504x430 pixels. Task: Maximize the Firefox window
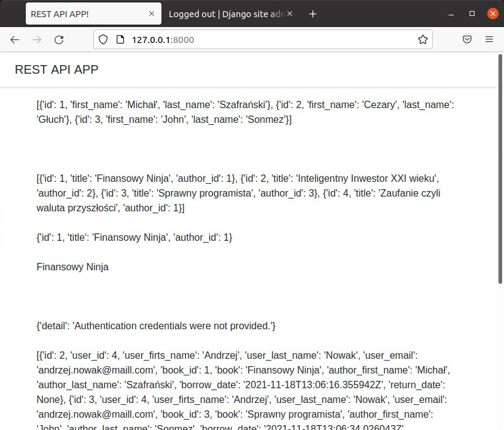click(472, 14)
